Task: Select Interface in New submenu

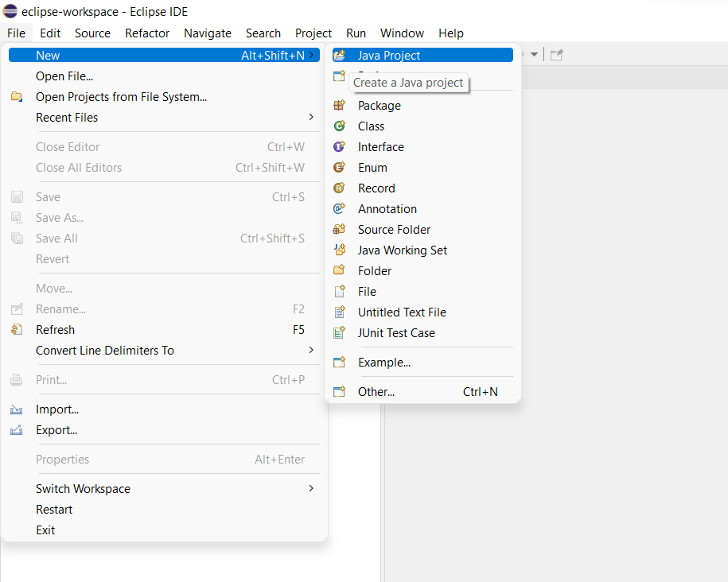Action: [423, 146]
